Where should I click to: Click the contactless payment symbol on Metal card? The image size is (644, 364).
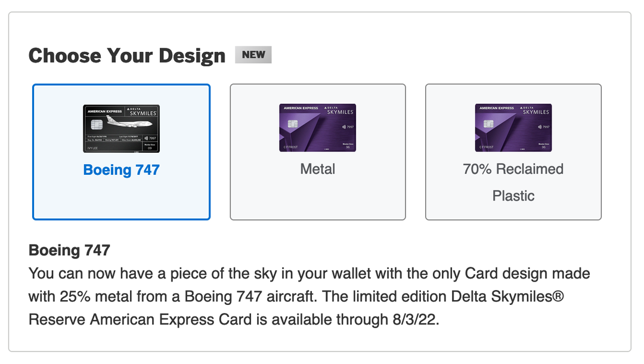tap(344, 127)
